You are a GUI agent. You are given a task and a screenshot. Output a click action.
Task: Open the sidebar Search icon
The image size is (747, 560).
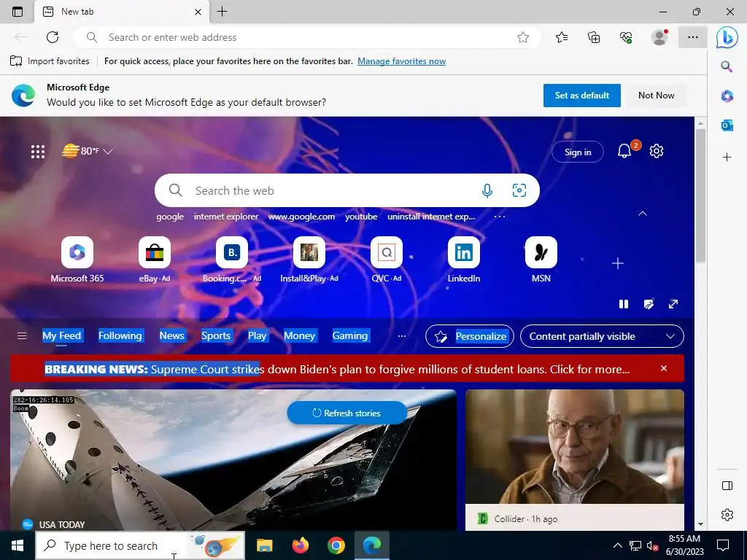coord(727,66)
